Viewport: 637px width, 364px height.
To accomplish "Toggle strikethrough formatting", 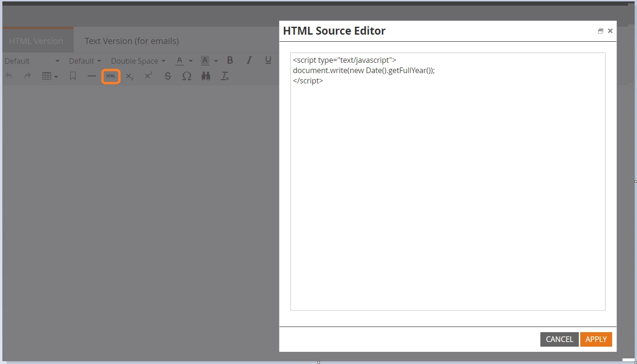I will point(167,76).
